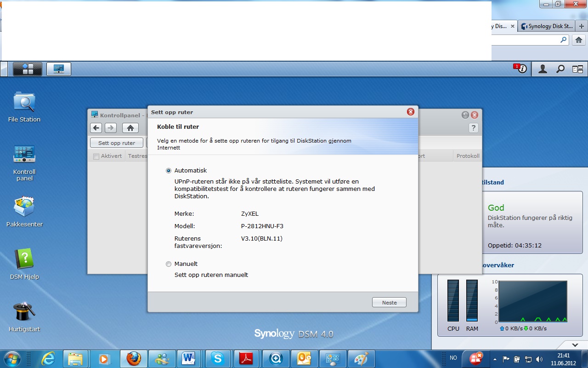Open help in the Kontrollpanel window
Image resolution: width=588 pixels, height=368 pixels.
474,128
